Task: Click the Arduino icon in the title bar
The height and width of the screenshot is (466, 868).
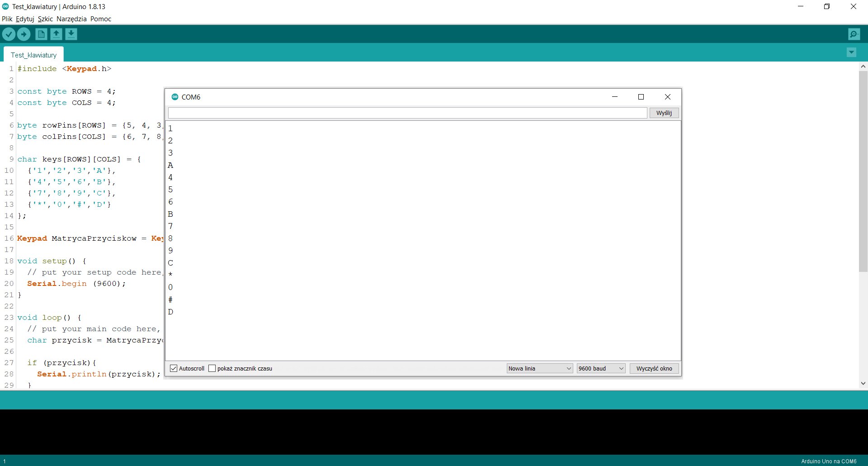Action: click(x=5, y=6)
